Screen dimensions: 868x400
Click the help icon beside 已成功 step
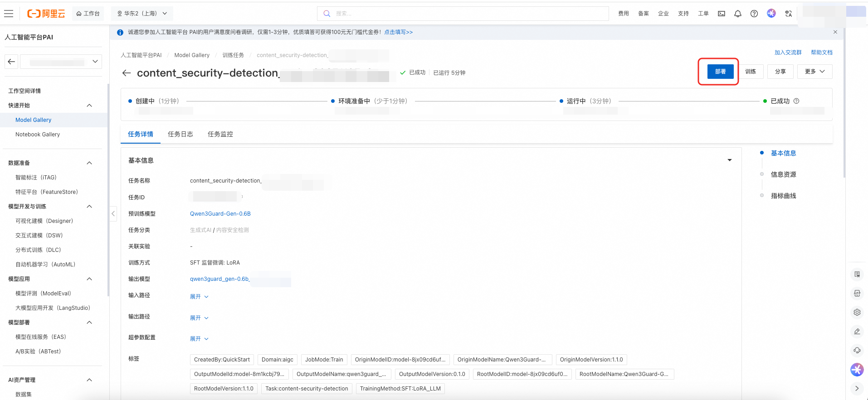796,101
